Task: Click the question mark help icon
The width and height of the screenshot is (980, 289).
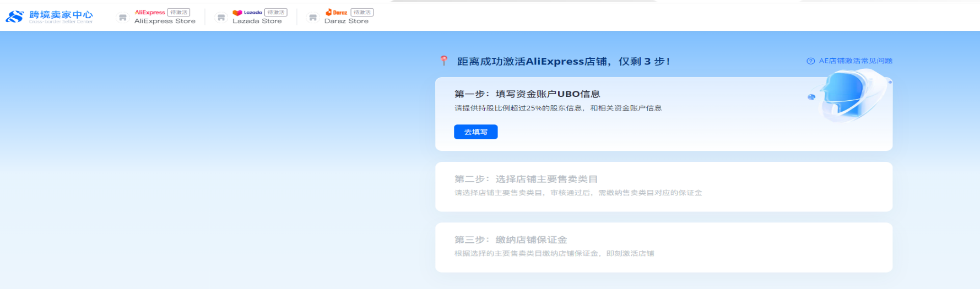Action: 810,61
